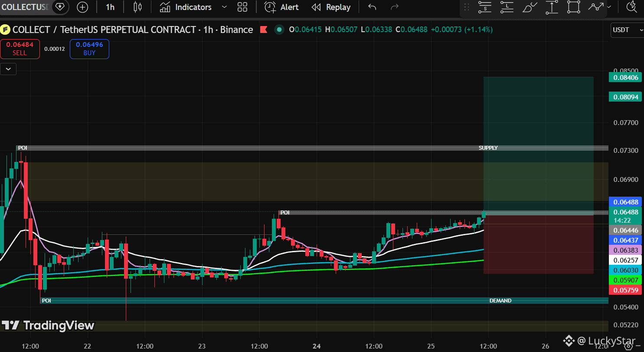
Task: Click the diamond premium icon beside the symbol
Action: [60, 7]
